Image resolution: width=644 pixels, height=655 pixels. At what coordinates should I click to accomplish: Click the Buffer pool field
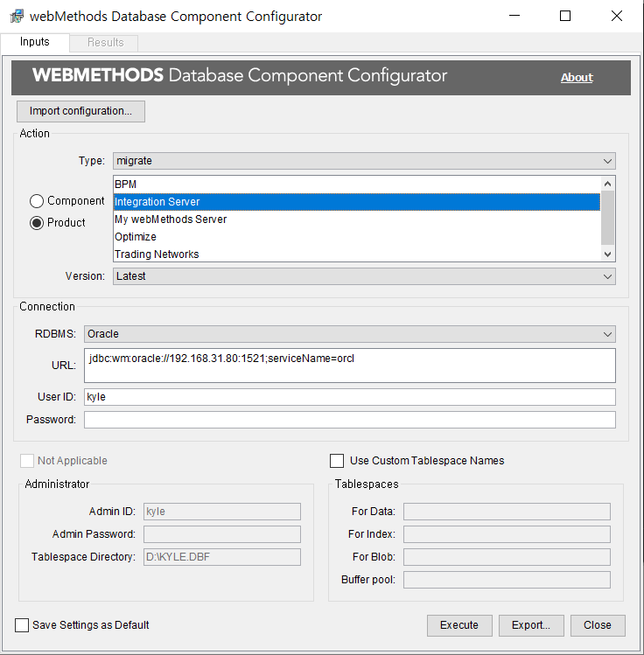(x=507, y=580)
